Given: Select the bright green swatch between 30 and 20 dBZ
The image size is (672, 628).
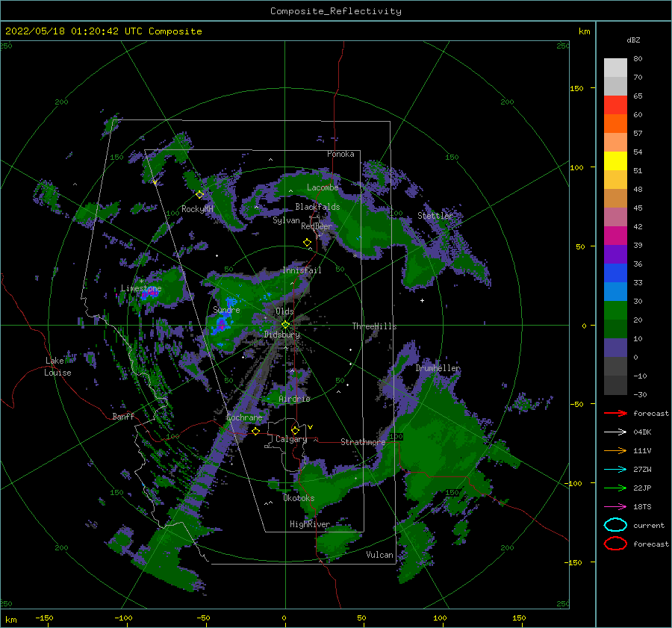Looking at the screenshot, I should 615,311.
